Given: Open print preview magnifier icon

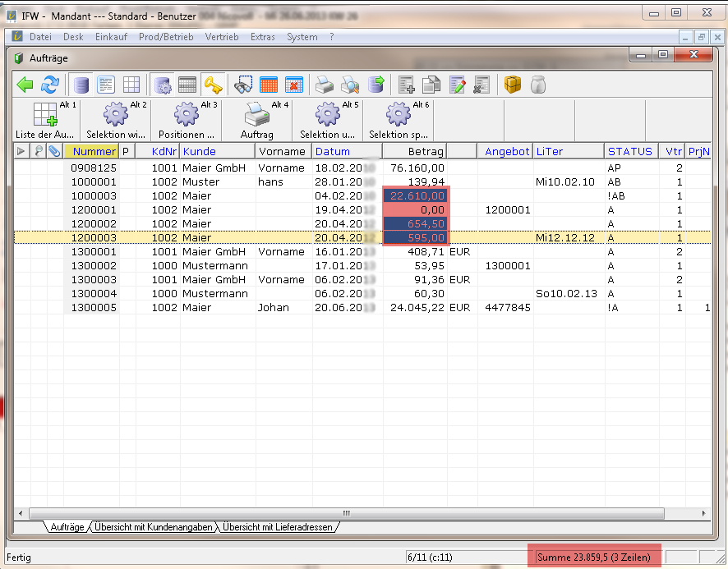Looking at the screenshot, I should coord(351,85).
